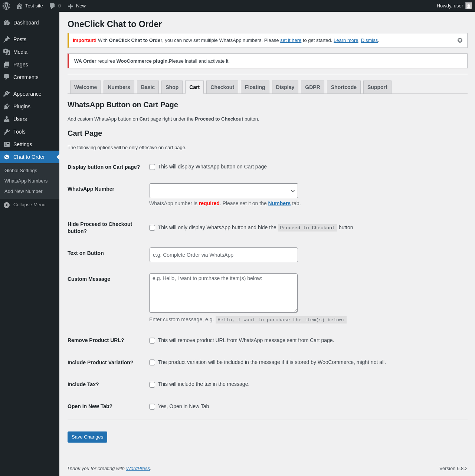Open the comments bubble icon in admin bar
The height and width of the screenshot is (476, 475).
click(52, 6)
